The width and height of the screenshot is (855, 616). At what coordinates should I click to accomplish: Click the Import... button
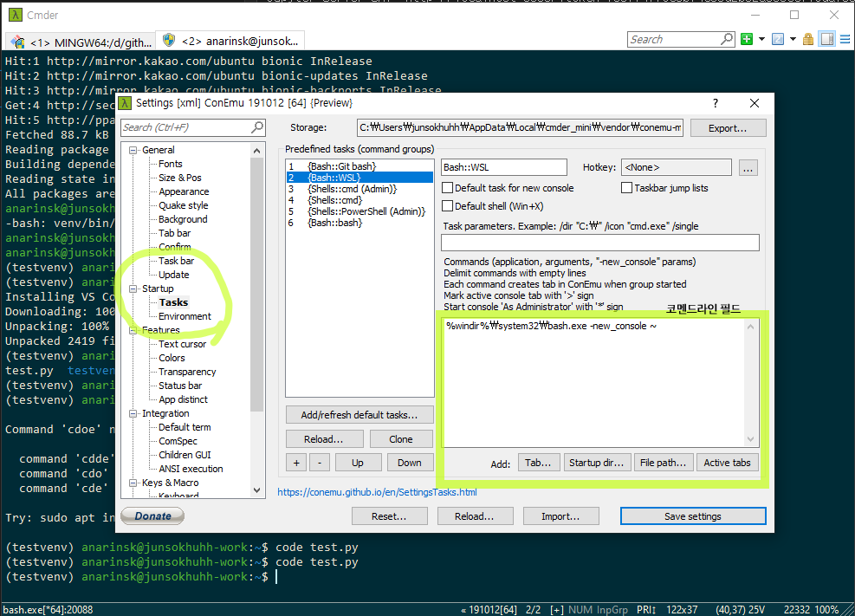point(560,516)
